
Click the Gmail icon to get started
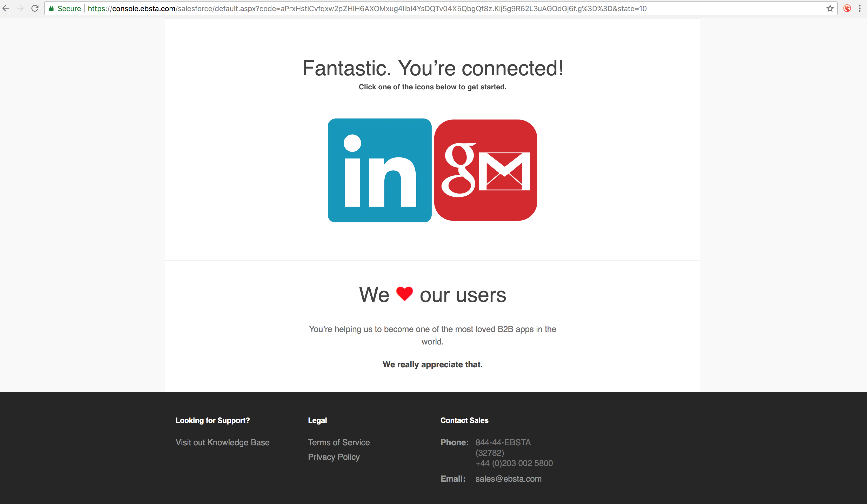pyautogui.click(x=485, y=170)
